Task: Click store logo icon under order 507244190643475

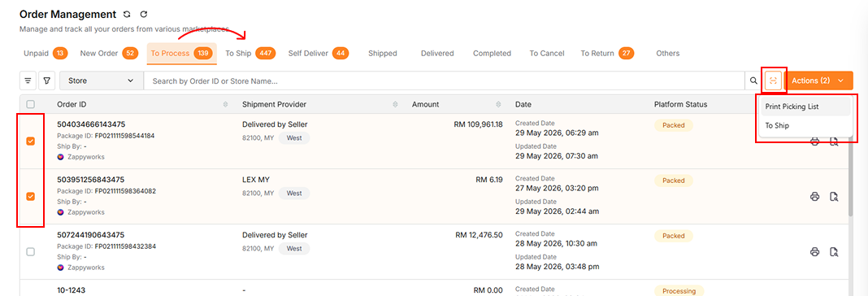Action: pos(60,268)
